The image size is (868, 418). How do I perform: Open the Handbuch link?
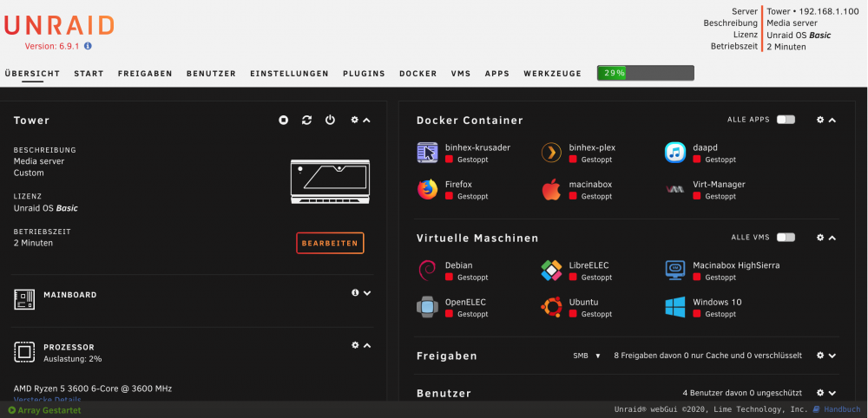click(836, 409)
